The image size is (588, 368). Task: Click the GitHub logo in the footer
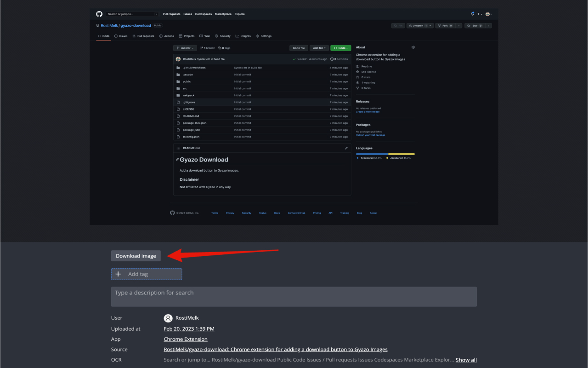(x=172, y=213)
